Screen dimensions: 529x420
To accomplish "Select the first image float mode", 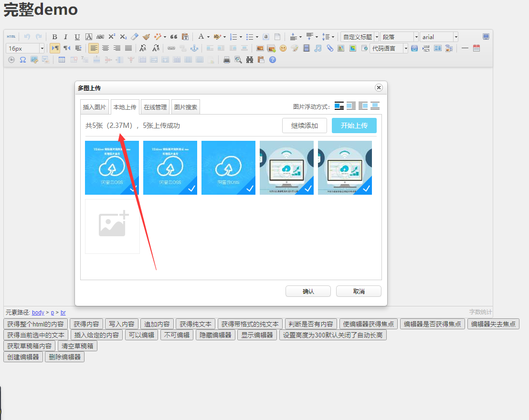I will (339, 106).
